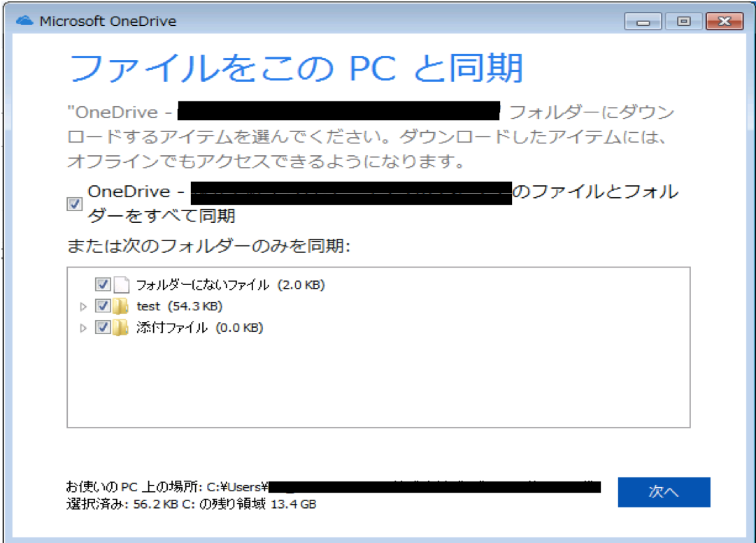Image resolution: width=756 pixels, height=543 pixels.
Task: Toggle the sync all files and folders checkbox
Action: pyautogui.click(x=74, y=205)
